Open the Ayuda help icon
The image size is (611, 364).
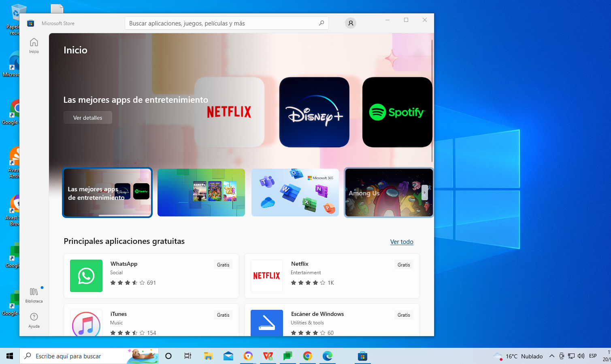34,320
